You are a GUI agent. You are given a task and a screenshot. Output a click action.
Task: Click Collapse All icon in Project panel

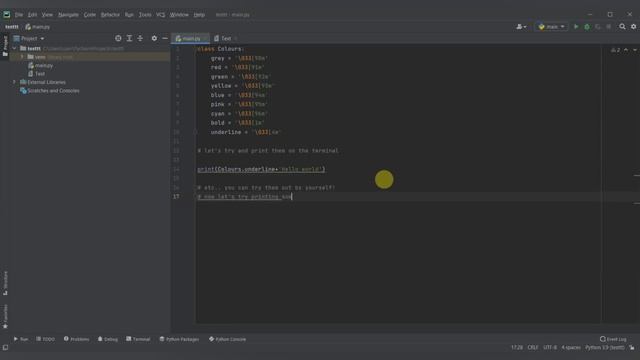tap(140, 38)
